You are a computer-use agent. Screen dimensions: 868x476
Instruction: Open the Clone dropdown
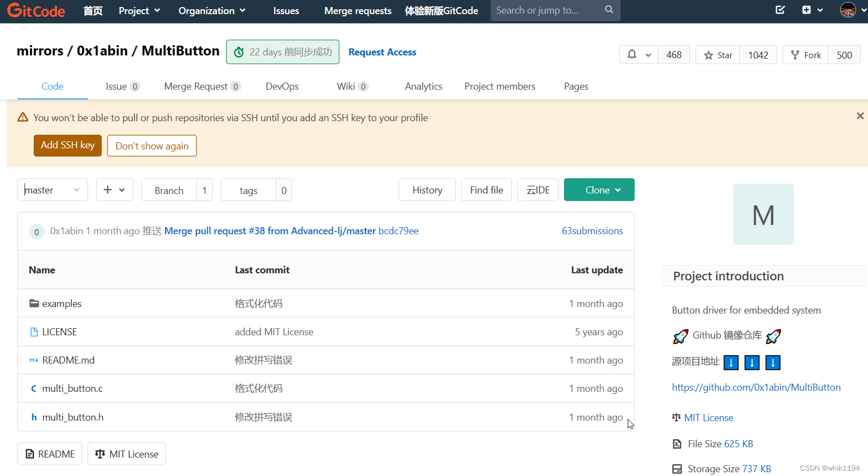(x=599, y=190)
